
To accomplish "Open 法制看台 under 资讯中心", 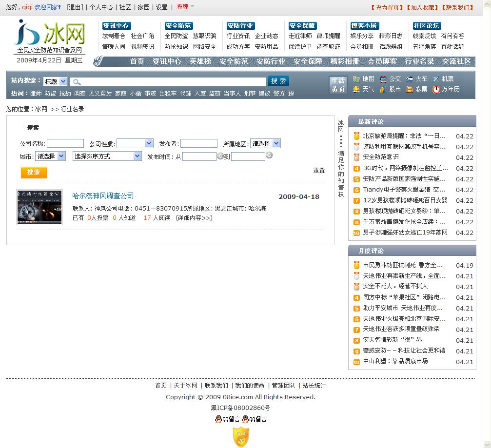I will tap(114, 36).
